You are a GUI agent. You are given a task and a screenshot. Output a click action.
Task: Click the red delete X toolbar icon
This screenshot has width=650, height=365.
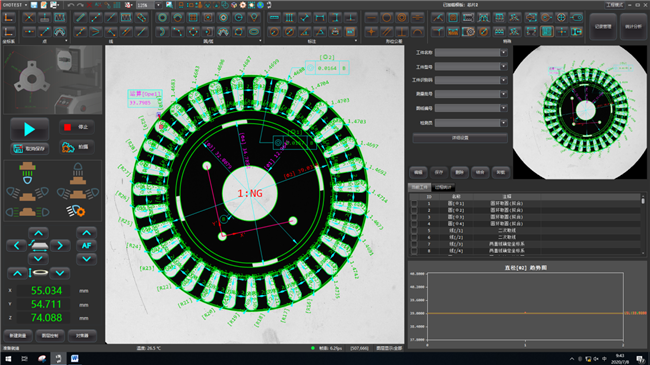click(x=89, y=5)
